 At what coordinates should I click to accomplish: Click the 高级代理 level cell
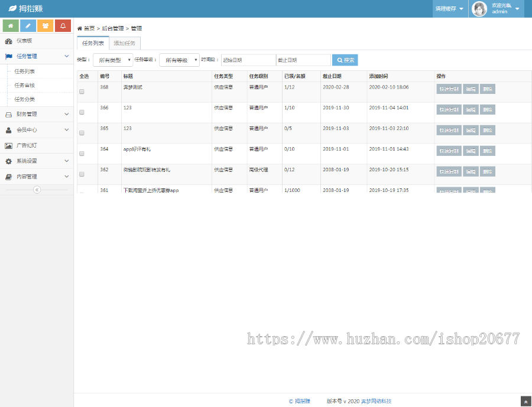pos(258,170)
